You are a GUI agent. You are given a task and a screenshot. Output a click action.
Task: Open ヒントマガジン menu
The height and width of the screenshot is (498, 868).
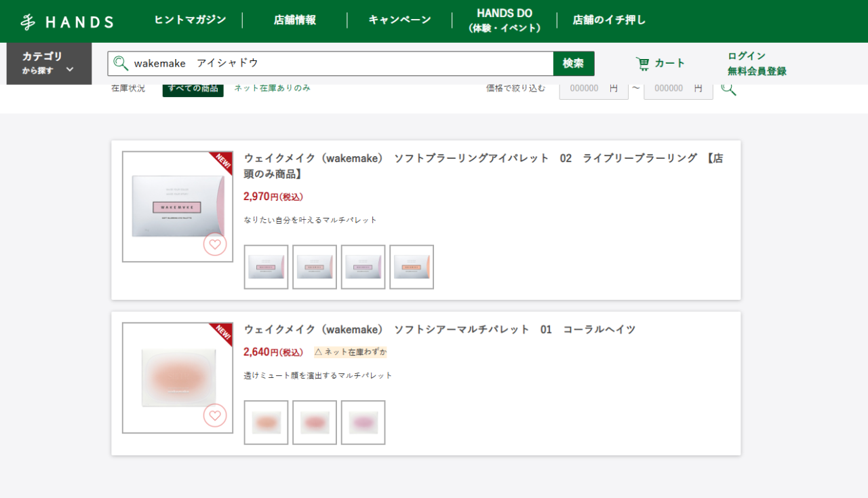click(190, 20)
